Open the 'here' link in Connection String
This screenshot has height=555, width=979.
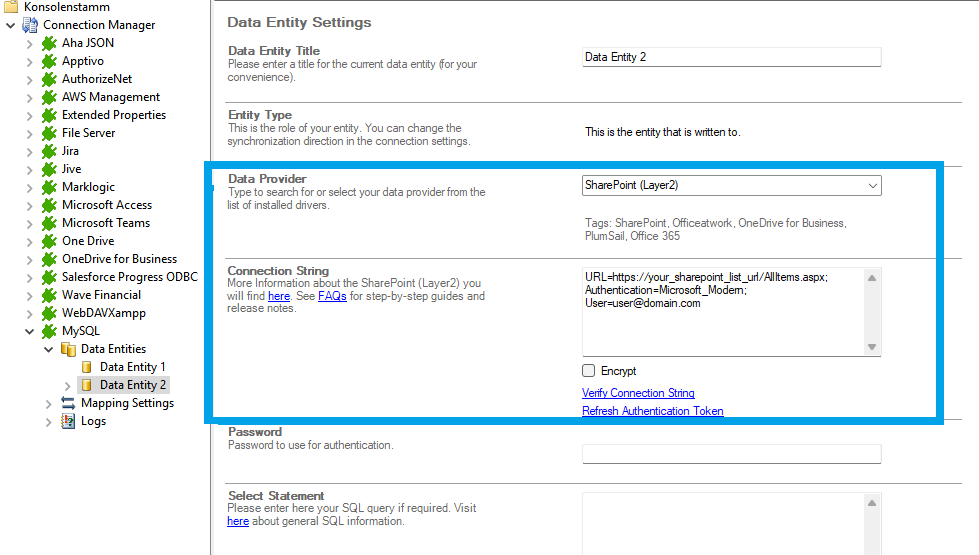pyautogui.click(x=279, y=296)
